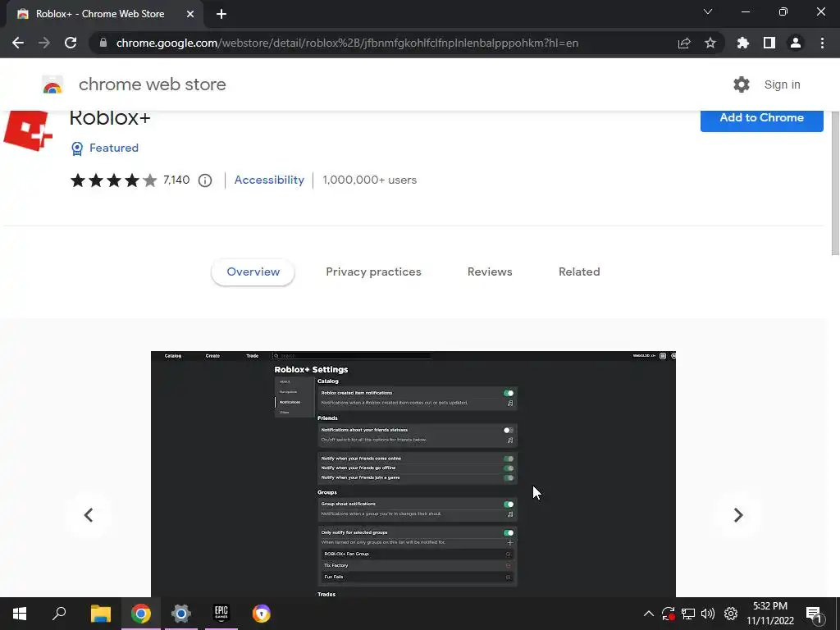840x630 pixels.
Task: Show hidden system tray icons
Action: (648, 614)
